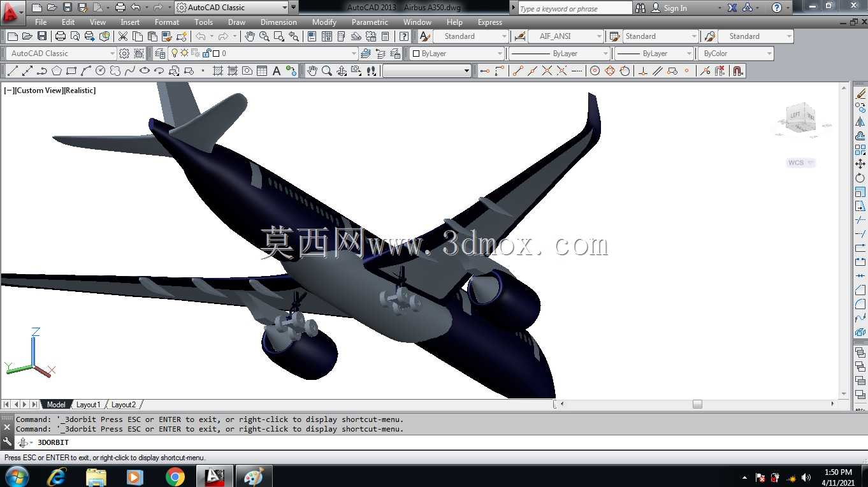The image size is (868, 487).
Task: Insert a Table from draw toolbar
Action: point(262,71)
